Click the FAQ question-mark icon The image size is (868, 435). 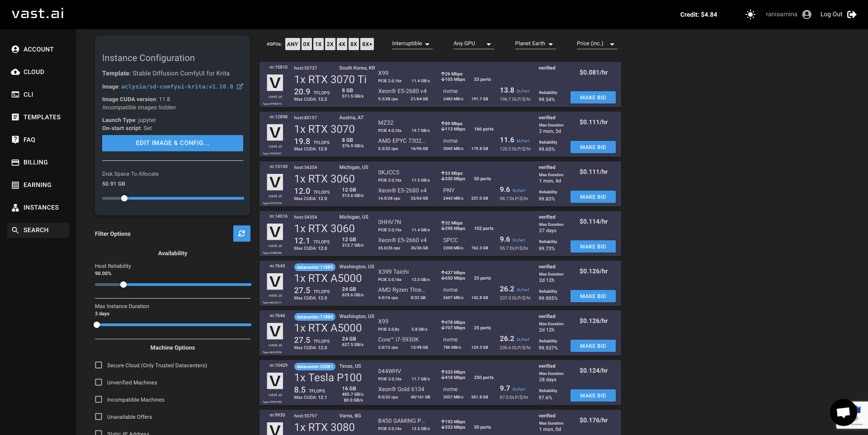coord(15,140)
